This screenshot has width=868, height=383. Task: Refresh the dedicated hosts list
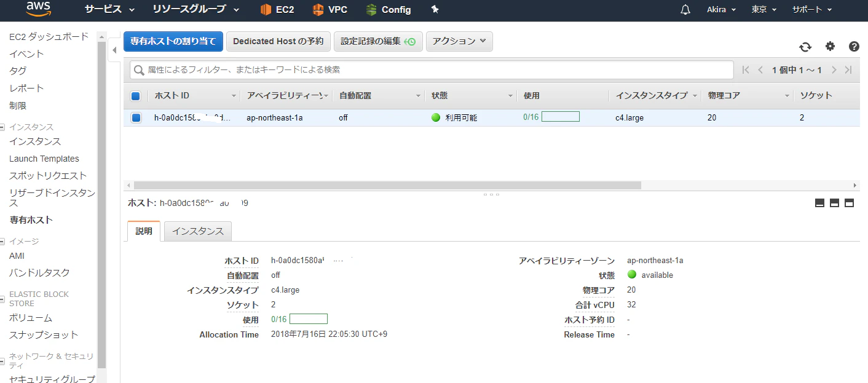(805, 47)
